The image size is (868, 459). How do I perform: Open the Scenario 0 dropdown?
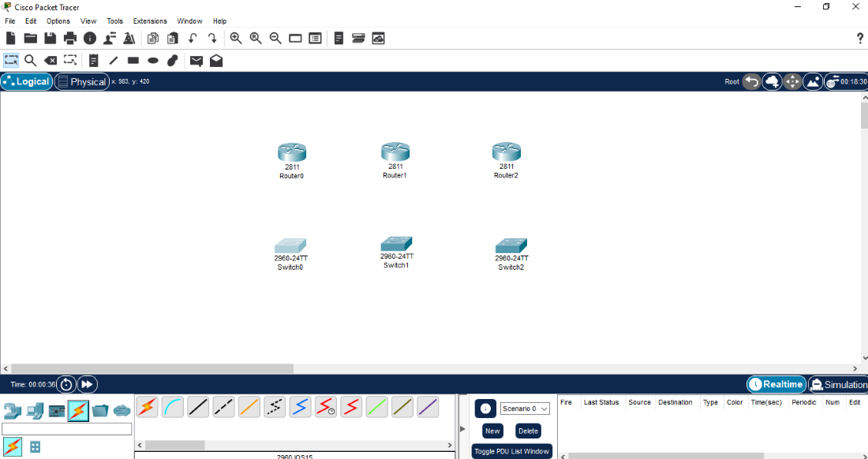point(524,409)
